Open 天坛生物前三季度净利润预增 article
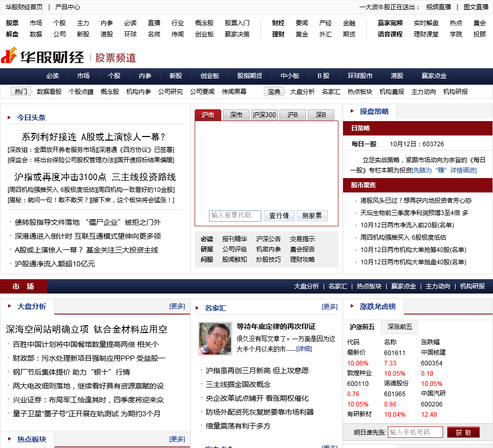This screenshot has width=493, height=448. click(x=414, y=212)
